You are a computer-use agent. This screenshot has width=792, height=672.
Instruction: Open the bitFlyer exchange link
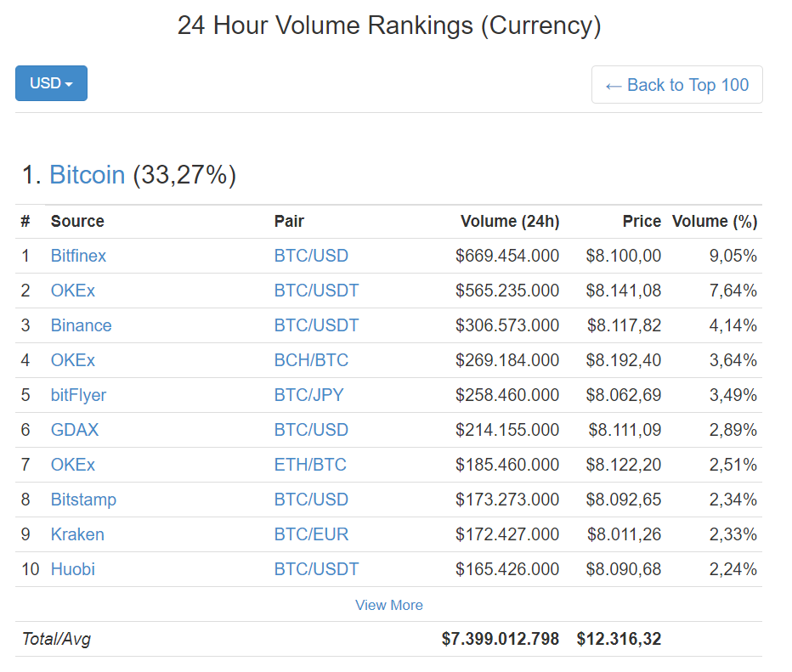click(78, 395)
